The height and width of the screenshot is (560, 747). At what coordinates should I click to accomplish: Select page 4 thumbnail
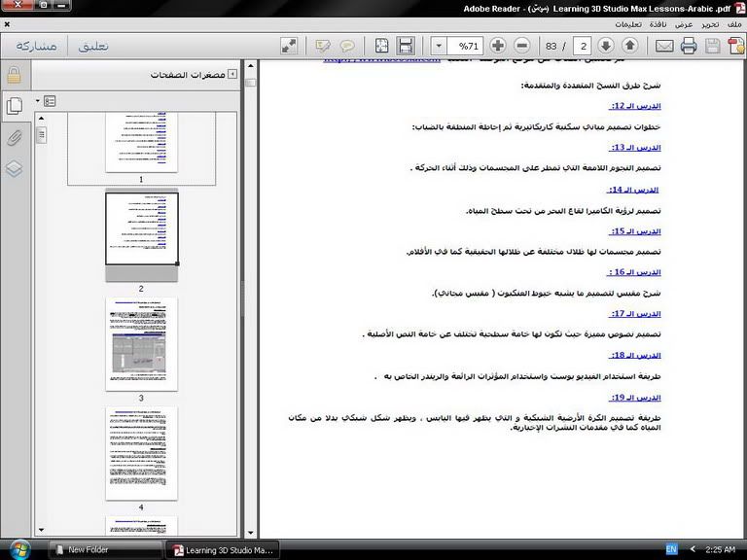pos(141,453)
